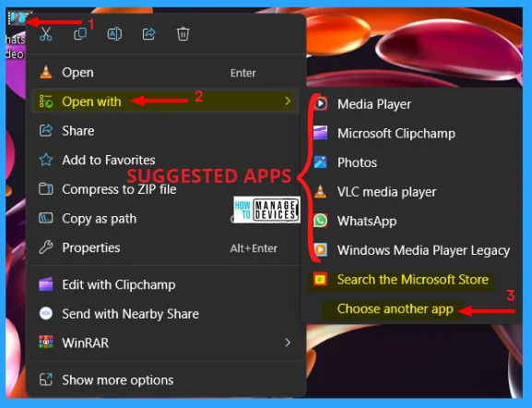Open the file with VLC media player

(x=412, y=192)
